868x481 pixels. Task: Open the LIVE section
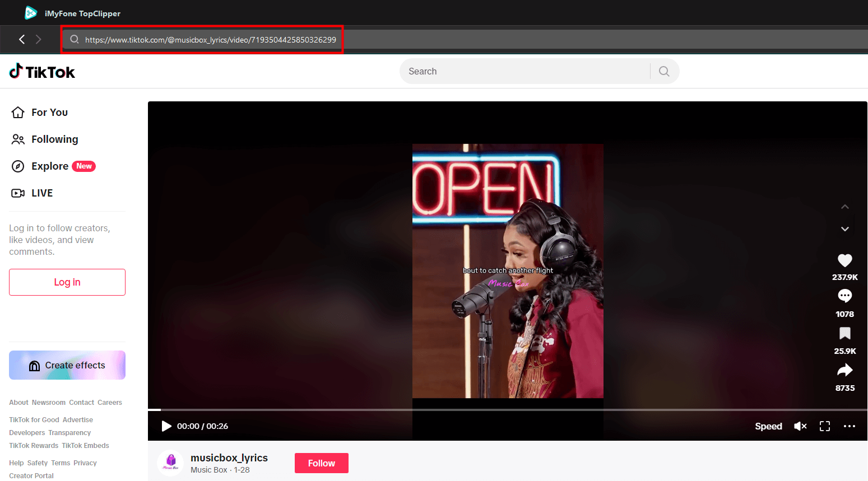point(32,193)
